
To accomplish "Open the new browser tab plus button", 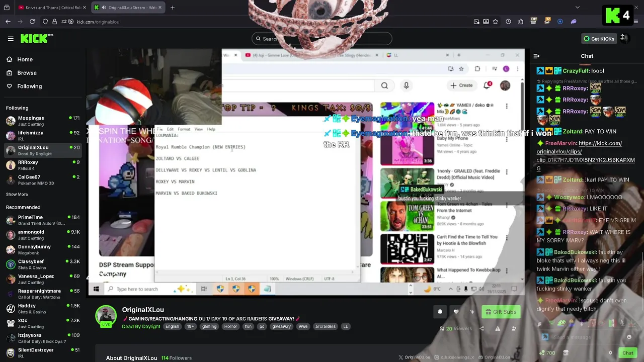I will tap(173, 8).
